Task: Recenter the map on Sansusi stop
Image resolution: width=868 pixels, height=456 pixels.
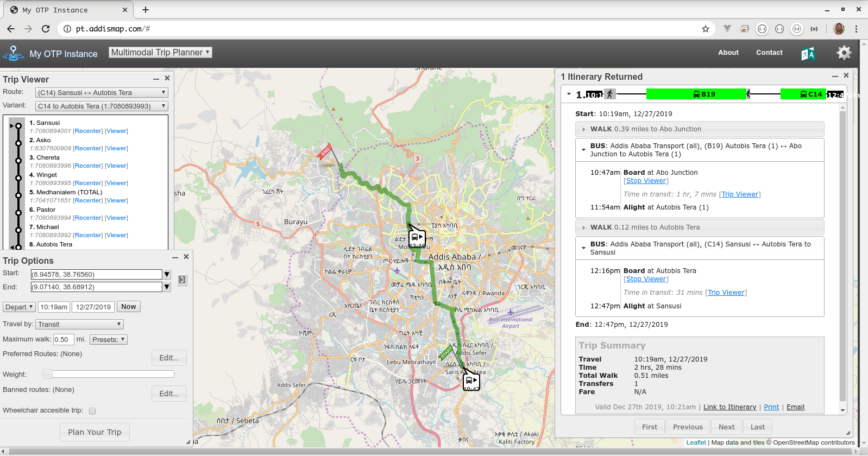Action: tap(87, 131)
